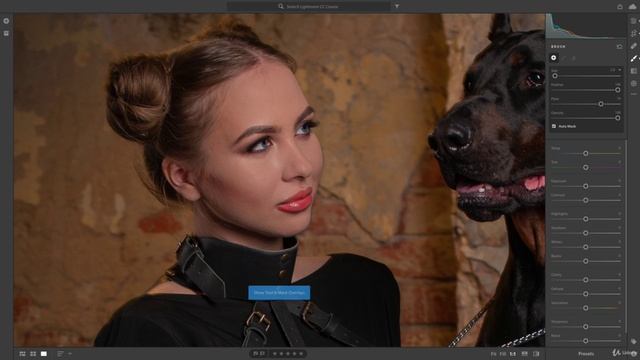Click the Search Lightroom CC field
The height and width of the screenshot is (360, 640).
coord(309,6)
